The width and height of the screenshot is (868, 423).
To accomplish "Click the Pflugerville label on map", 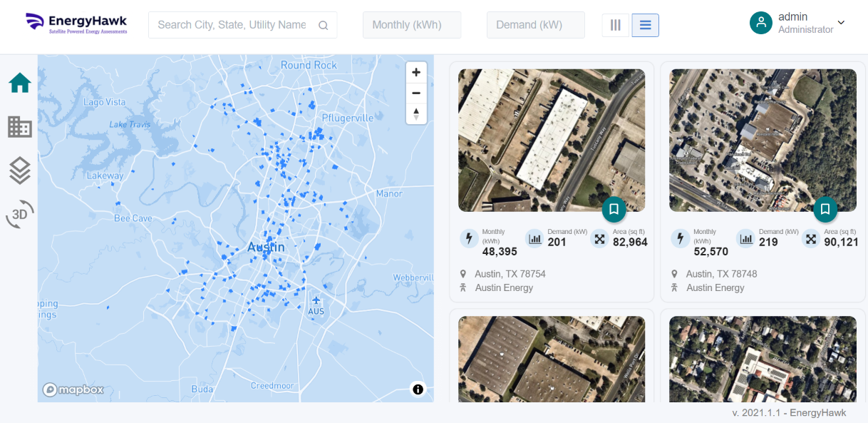I will coord(348,118).
